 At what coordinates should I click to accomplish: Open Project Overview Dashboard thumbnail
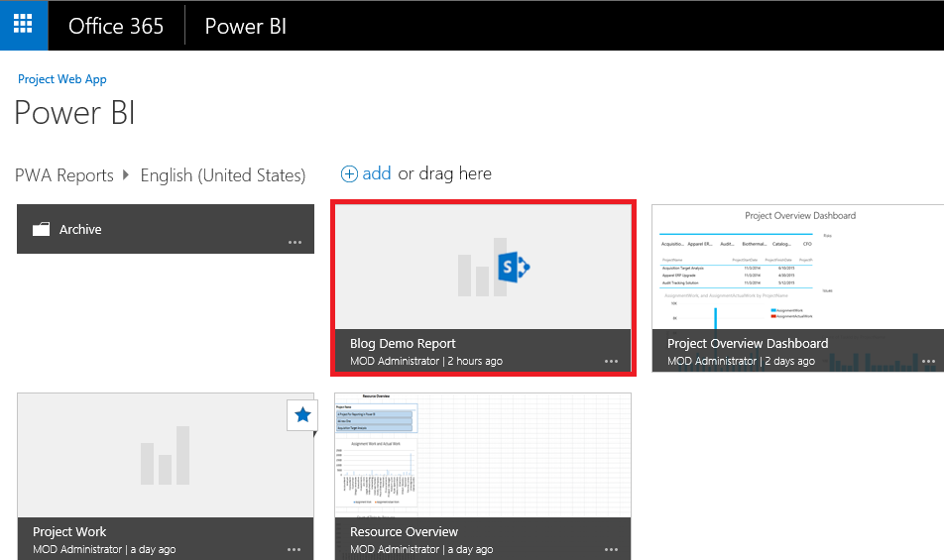click(797, 267)
